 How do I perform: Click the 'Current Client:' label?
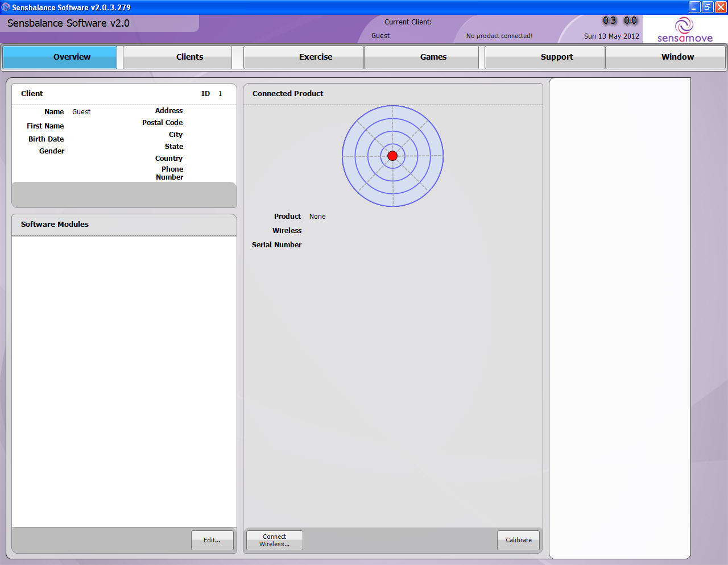(408, 22)
